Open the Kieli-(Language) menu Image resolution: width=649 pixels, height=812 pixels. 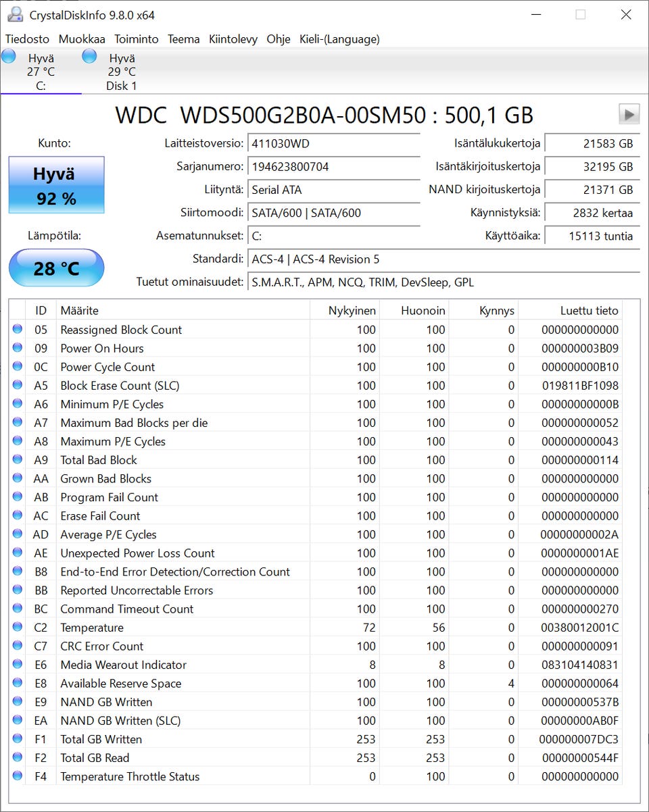tap(339, 39)
